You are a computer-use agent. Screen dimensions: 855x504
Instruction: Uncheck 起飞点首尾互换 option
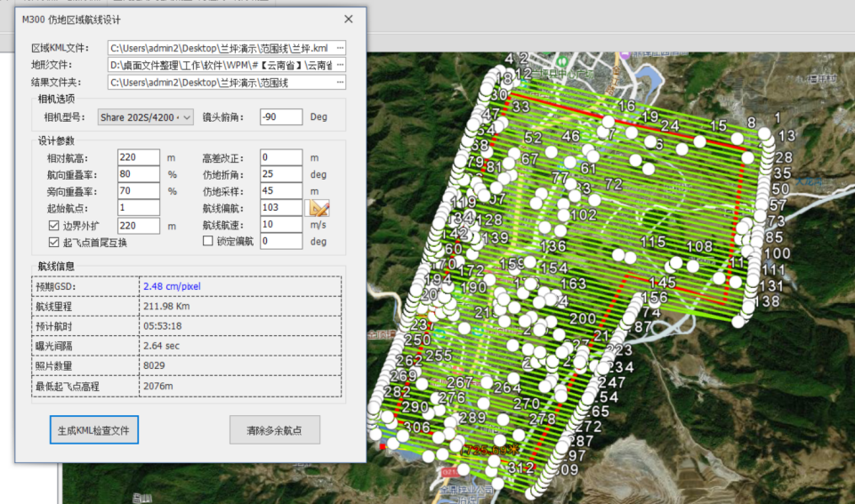tap(53, 242)
